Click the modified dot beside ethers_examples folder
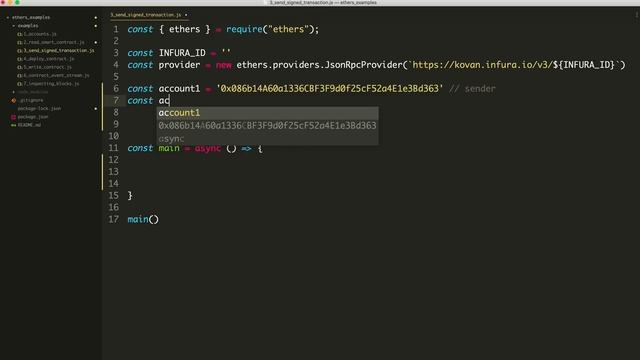Image resolution: width=640 pixels, height=360 pixels. [x=96, y=18]
